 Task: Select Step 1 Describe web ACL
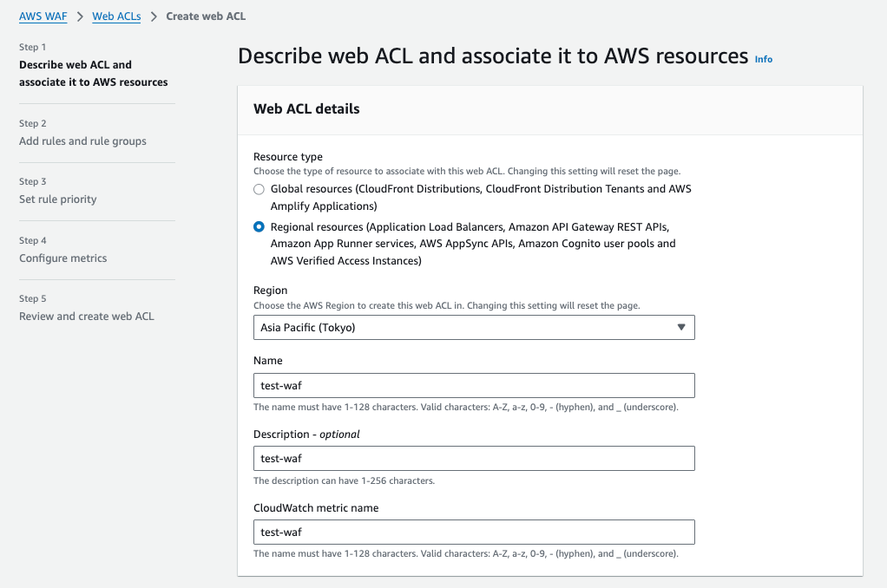[x=93, y=74]
